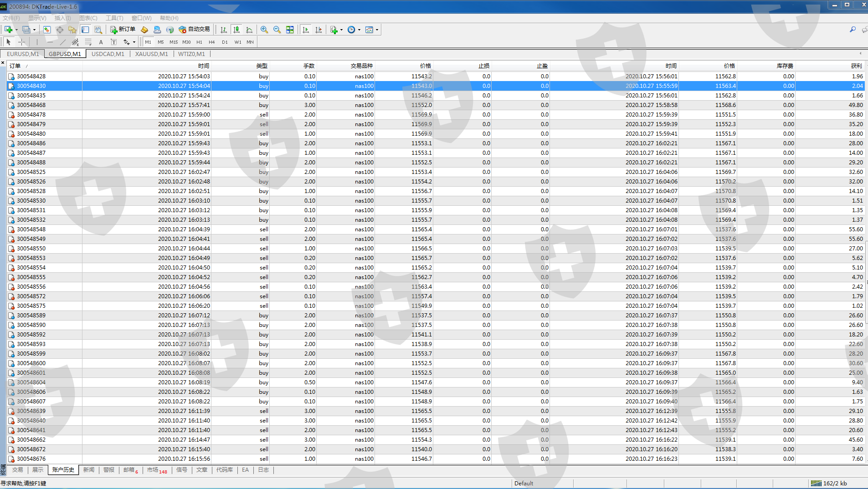Open the 邮箱 mailbox tab in terminal
This screenshot has height=489, width=868.
tap(129, 470)
